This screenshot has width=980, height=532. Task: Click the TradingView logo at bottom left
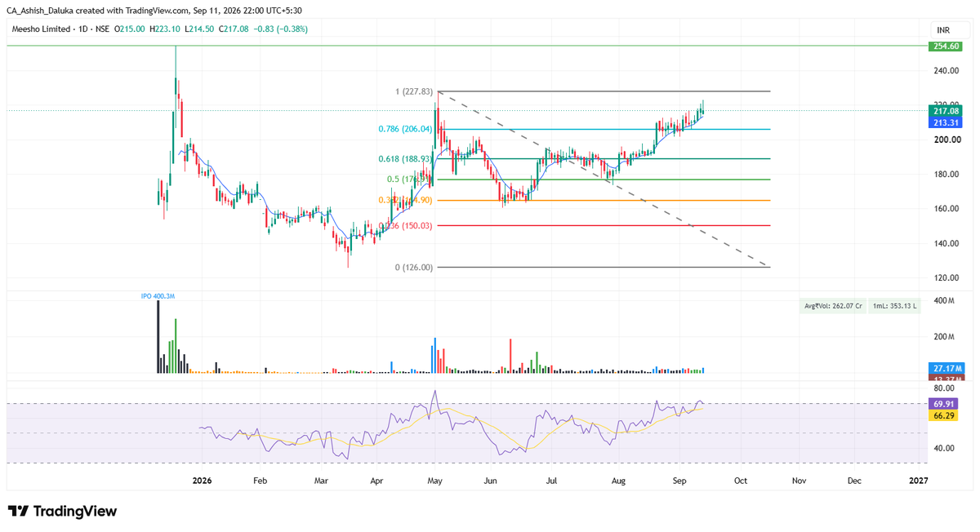point(62,512)
